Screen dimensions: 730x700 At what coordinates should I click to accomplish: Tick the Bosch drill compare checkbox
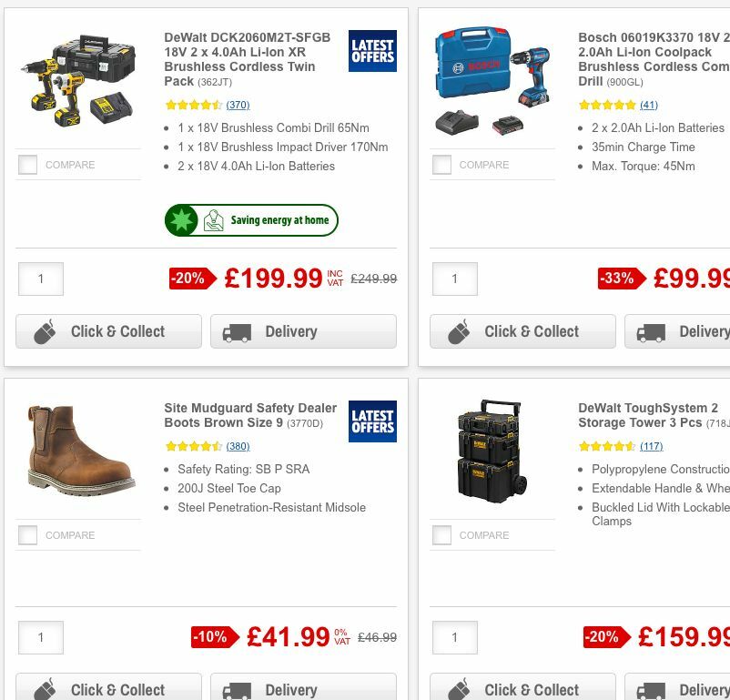pos(442,165)
